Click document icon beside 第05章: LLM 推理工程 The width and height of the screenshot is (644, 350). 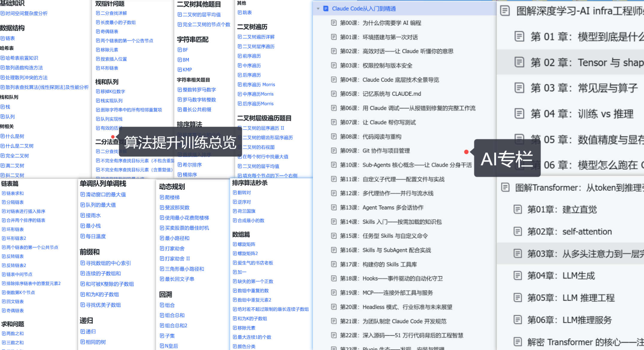pos(518,298)
